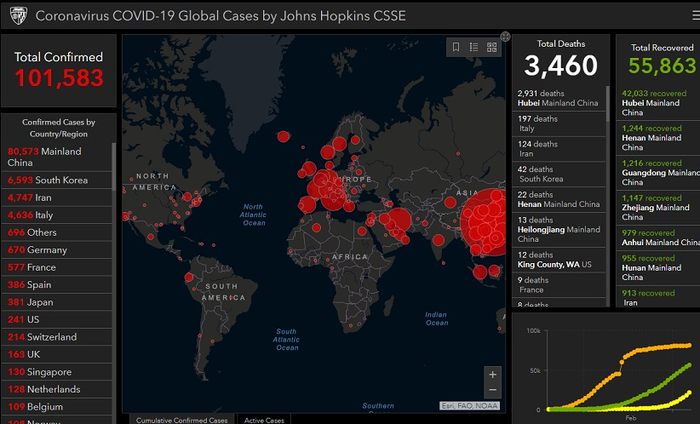Switch to Active Cases tab

click(264, 420)
